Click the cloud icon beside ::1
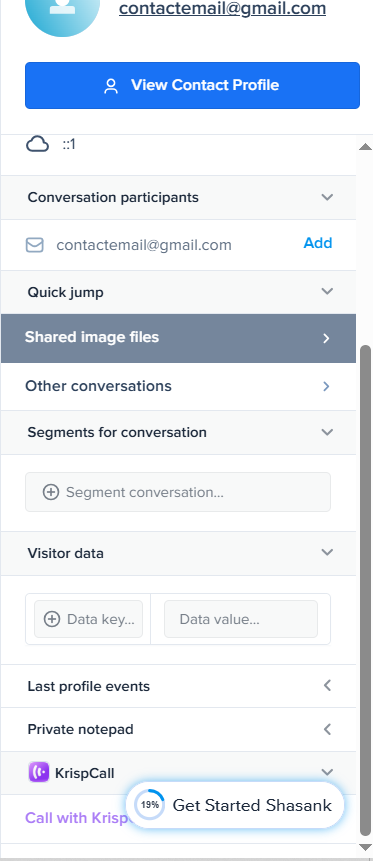Viewport: 373px width, 861px height. 38,144
